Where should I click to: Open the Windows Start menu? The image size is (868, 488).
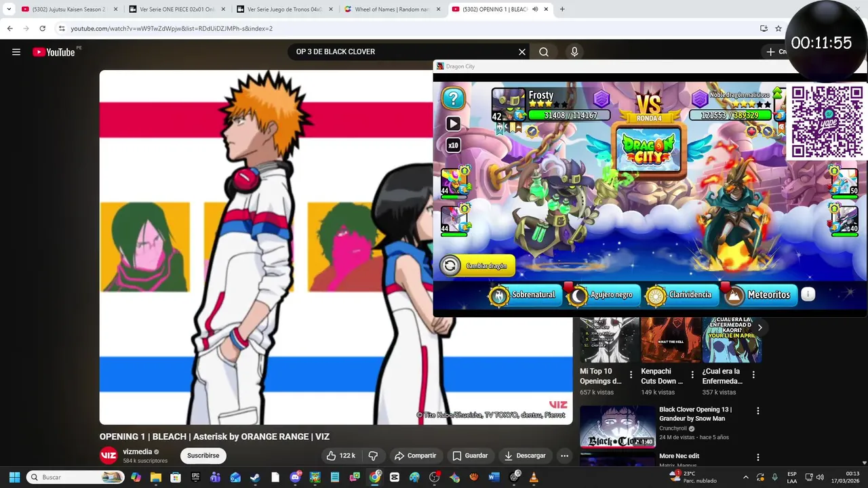pos(14,477)
